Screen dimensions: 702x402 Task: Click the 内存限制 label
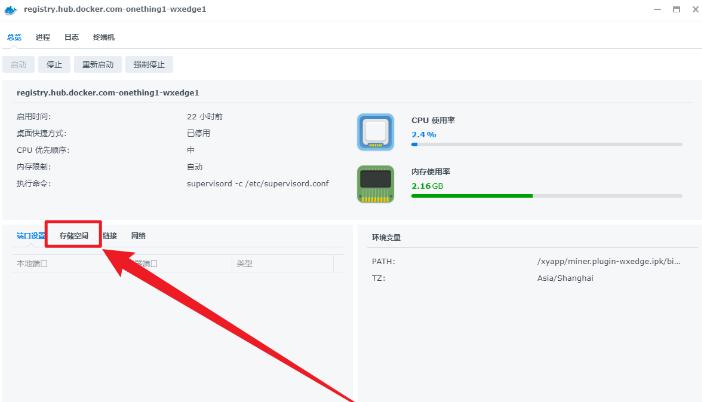tap(34, 167)
